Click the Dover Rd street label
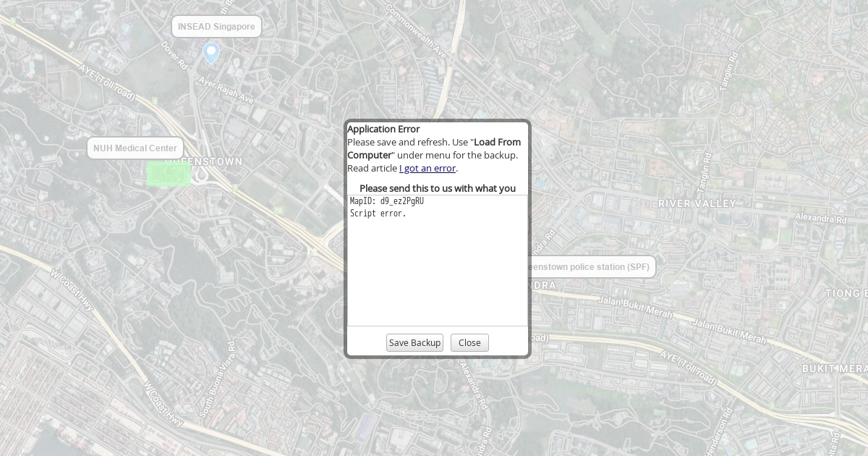Image resolution: width=868 pixels, height=456 pixels. (x=174, y=55)
